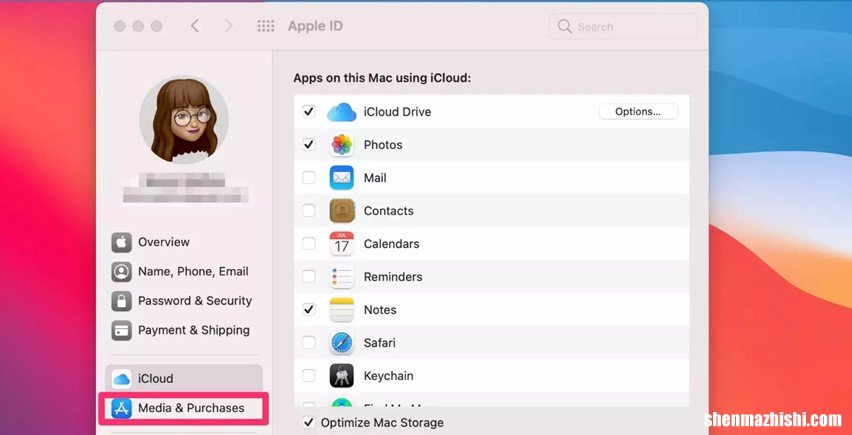This screenshot has width=852, height=435.
Task: Click the card icon beside Payment & Shipping
Action: coord(122,330)
